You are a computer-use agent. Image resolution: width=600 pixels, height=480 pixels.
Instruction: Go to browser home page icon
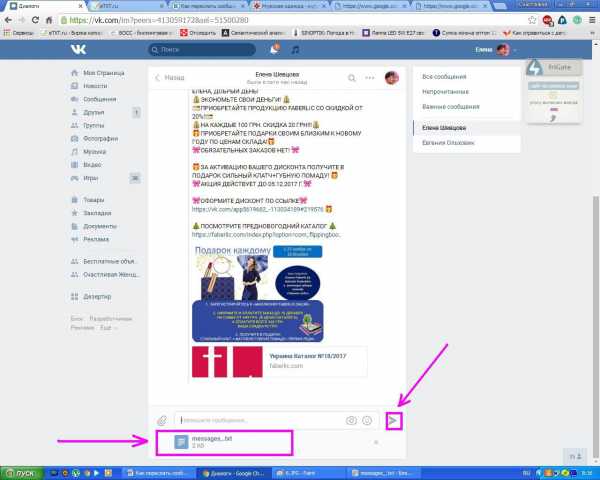coord(49,20)
